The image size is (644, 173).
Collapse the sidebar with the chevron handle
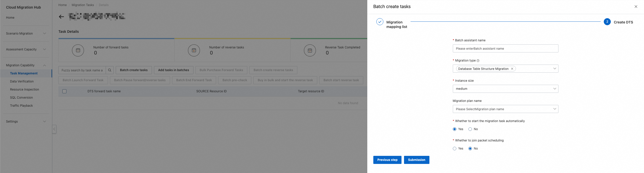[x=54, y=129]
